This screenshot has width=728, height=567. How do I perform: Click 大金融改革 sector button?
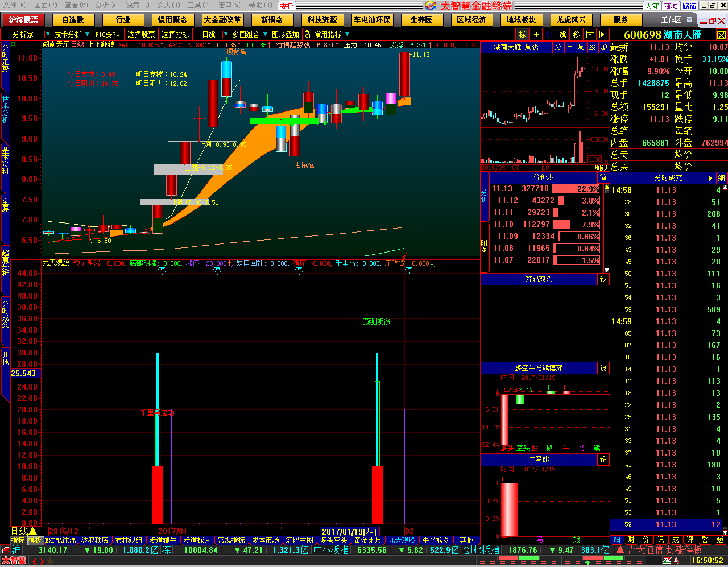coord(222,20)
